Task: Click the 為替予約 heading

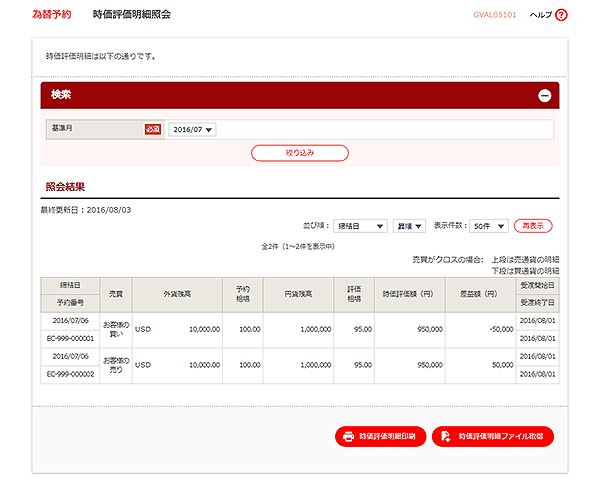Action: pyautogui.click(x=52, y=15)
